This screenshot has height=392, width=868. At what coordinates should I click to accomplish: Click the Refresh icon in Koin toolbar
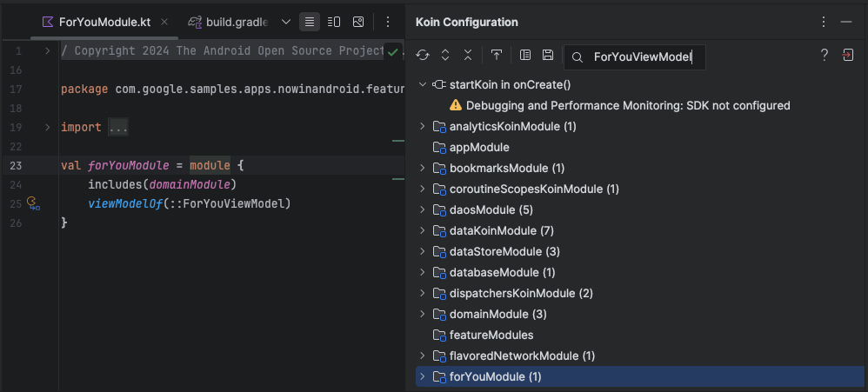pos(423,56)
